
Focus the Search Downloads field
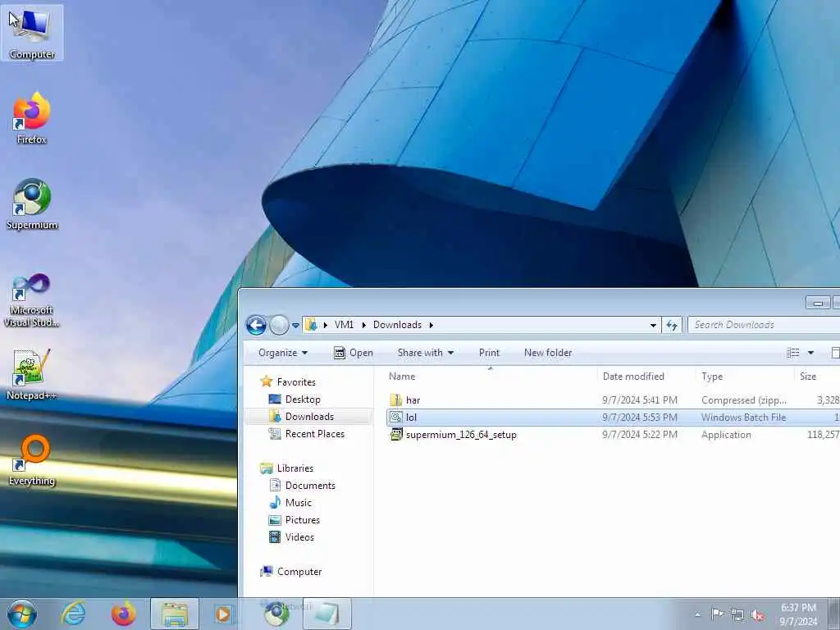(x=764, y=325)
